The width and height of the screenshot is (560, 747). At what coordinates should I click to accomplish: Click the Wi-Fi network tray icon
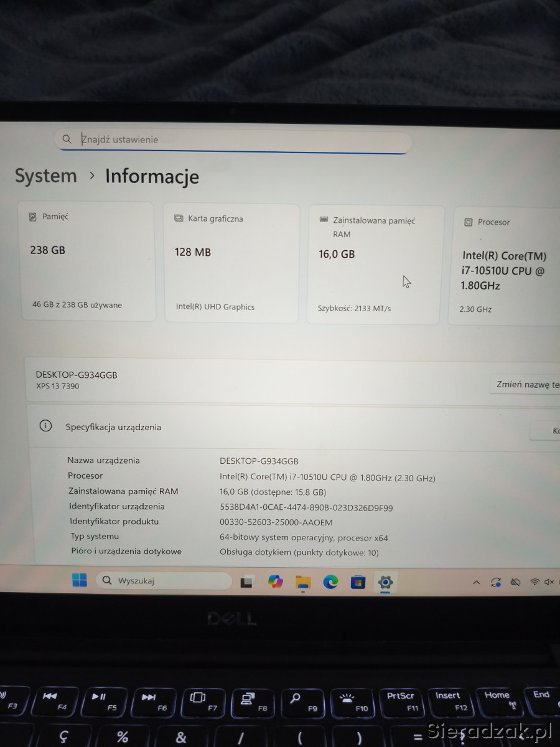click(534, 582)
